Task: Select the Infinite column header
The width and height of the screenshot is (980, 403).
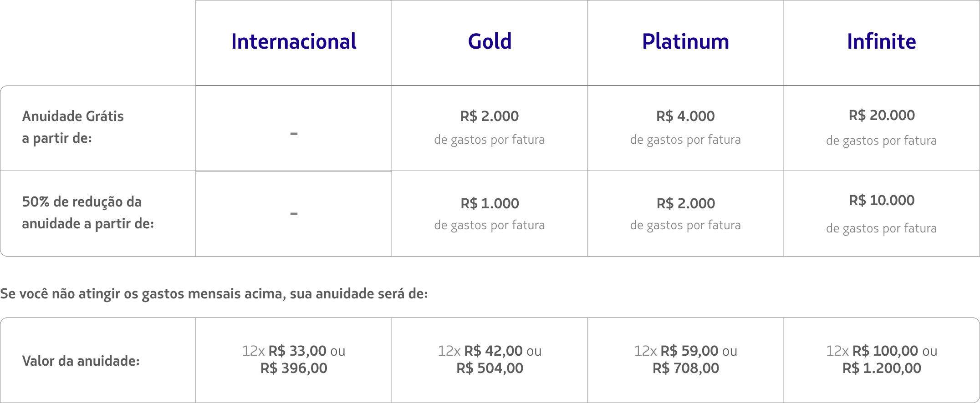Action: [x=881, y=41]
